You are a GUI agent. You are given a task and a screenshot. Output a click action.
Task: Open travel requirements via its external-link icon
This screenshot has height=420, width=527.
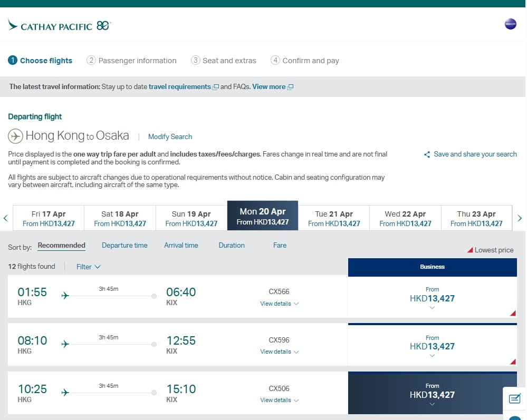[215, 86]
